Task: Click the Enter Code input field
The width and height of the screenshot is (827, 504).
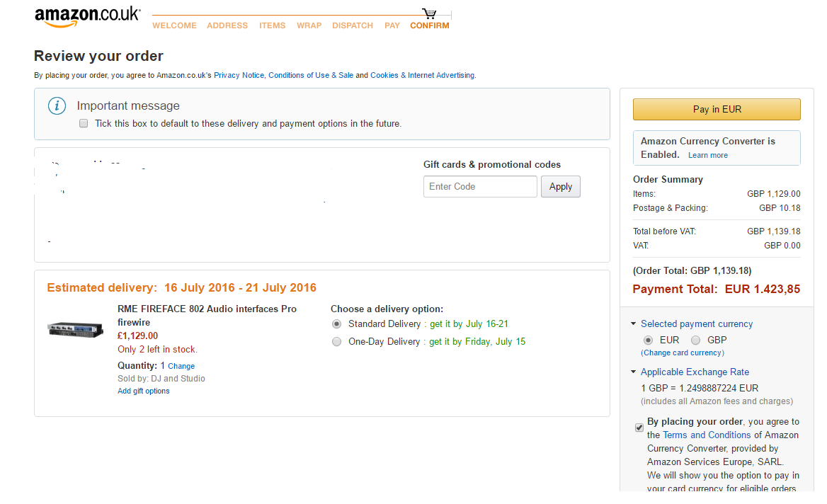Action: click(x=480, y=187)
